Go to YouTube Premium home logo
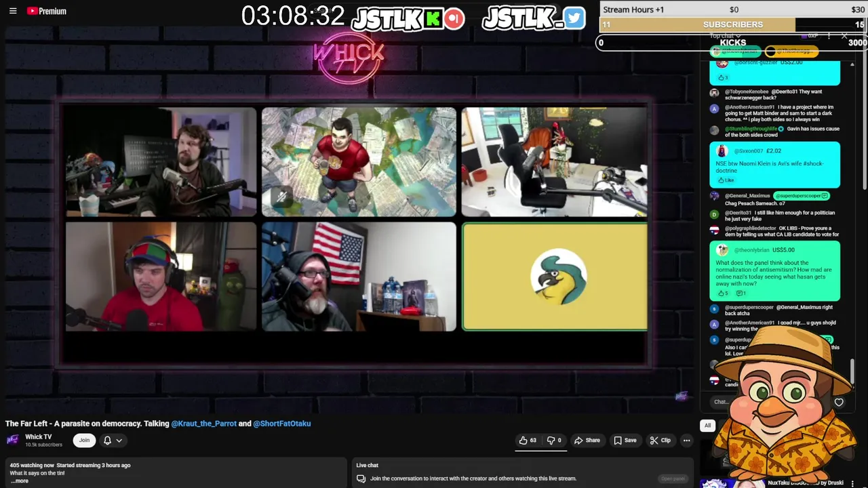The height and width of the screenshot is (488, 868). coord(47,11)
